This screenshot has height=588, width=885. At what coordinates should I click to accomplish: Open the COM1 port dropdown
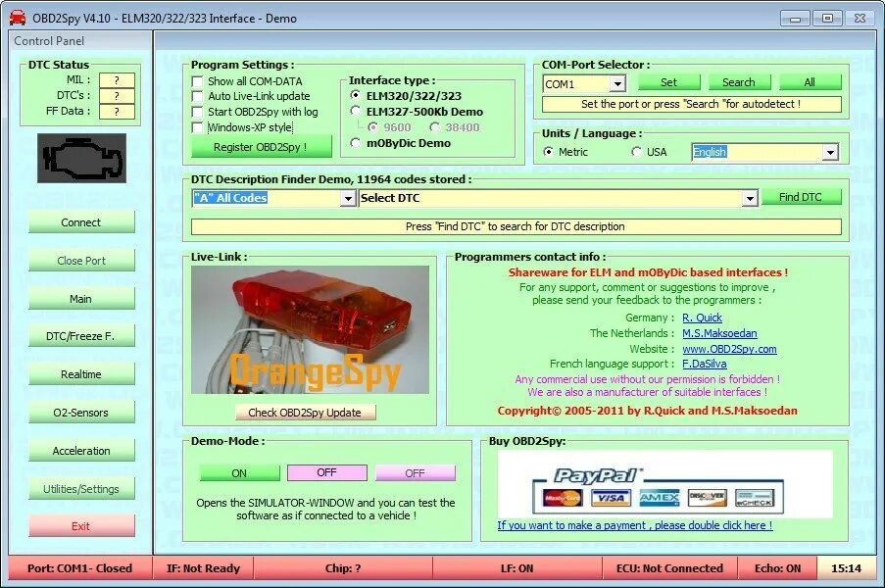tap(617, 84)
